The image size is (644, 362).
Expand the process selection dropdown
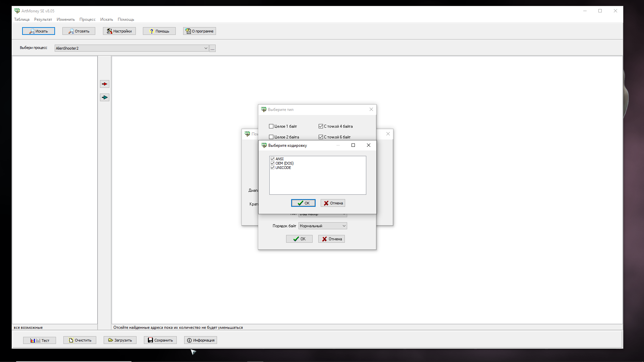[206, 48]
